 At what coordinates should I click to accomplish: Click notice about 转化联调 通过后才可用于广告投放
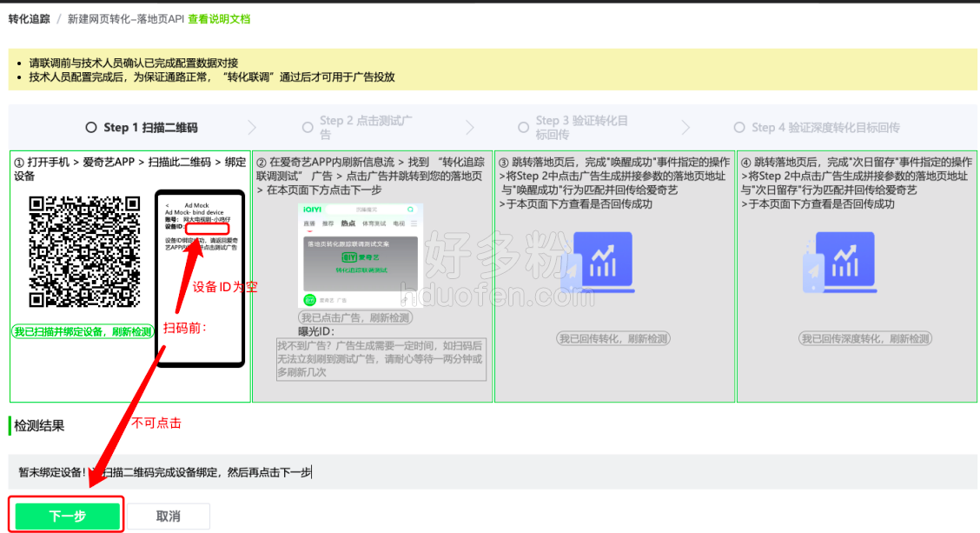click(212, 77)
